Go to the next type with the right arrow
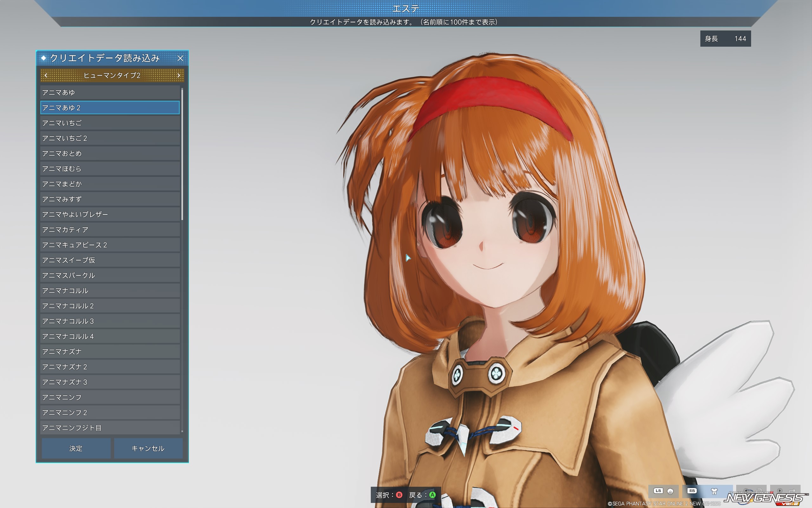812x508 pixels. [x=179, y=75]
